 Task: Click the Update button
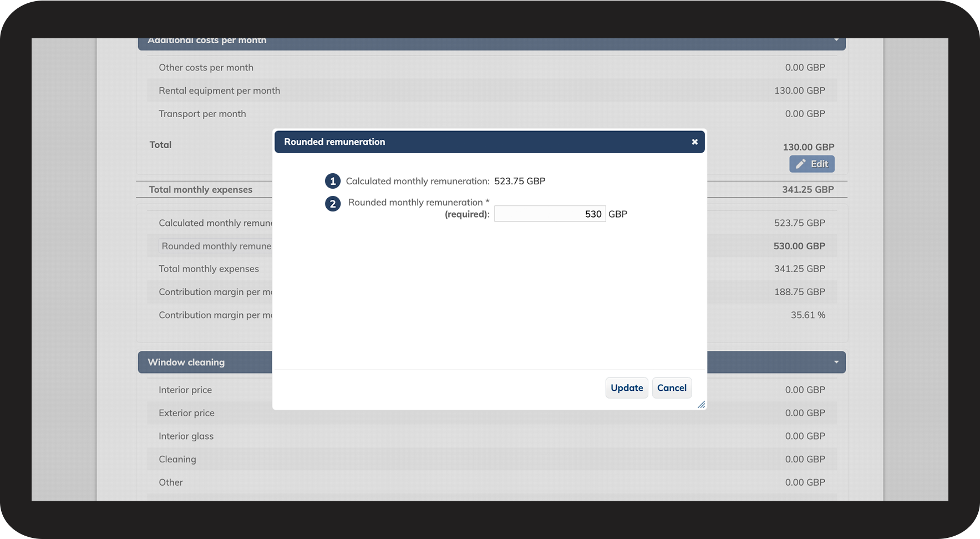[x=627, y=388]
